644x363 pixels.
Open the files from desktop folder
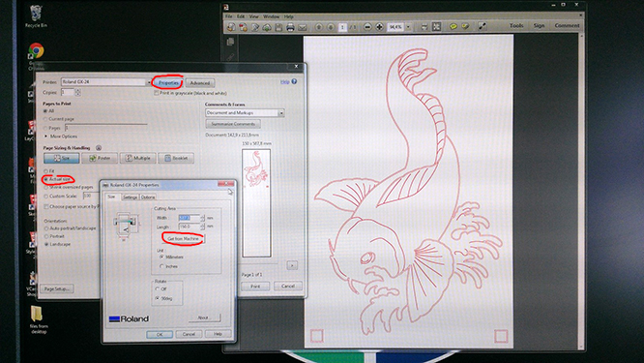pos(39,319)
